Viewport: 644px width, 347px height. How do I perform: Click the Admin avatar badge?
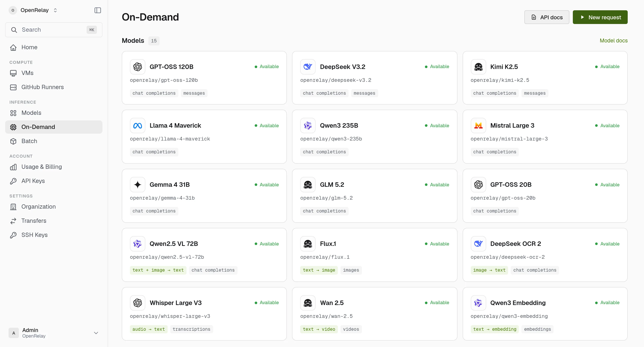(14, 333)
